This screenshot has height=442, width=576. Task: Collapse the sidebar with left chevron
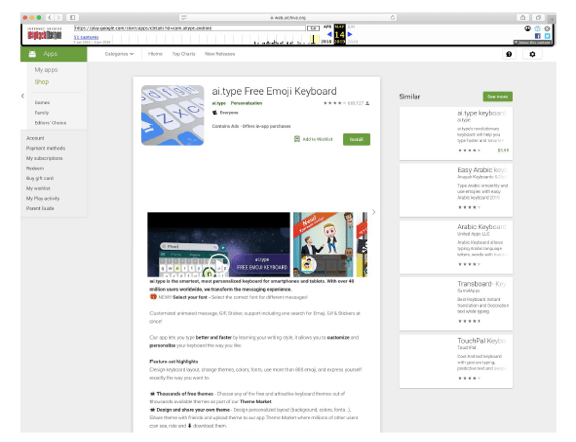23,96
